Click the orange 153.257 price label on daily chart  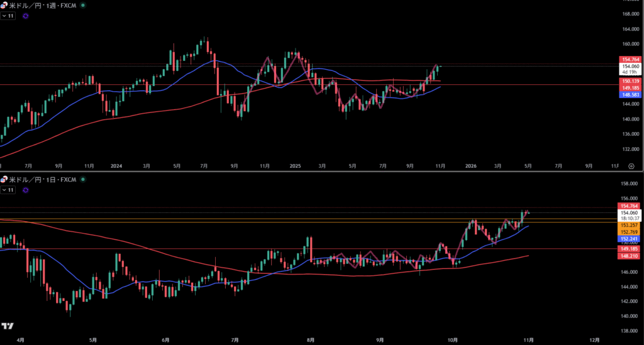[x=630, y=225]
